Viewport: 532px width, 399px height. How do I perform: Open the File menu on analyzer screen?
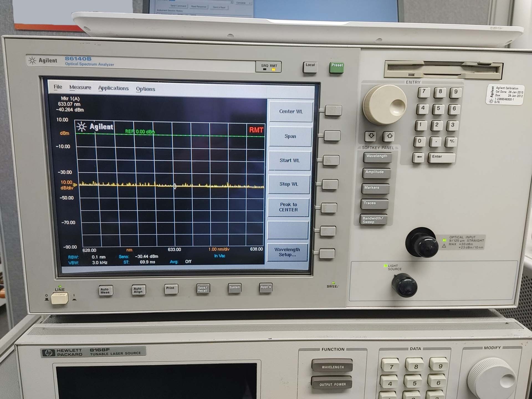click(x=58, y=87)
